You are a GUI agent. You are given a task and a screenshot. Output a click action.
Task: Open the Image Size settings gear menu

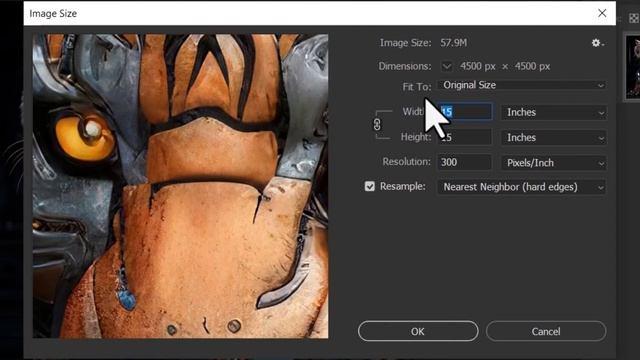(598, 43)
